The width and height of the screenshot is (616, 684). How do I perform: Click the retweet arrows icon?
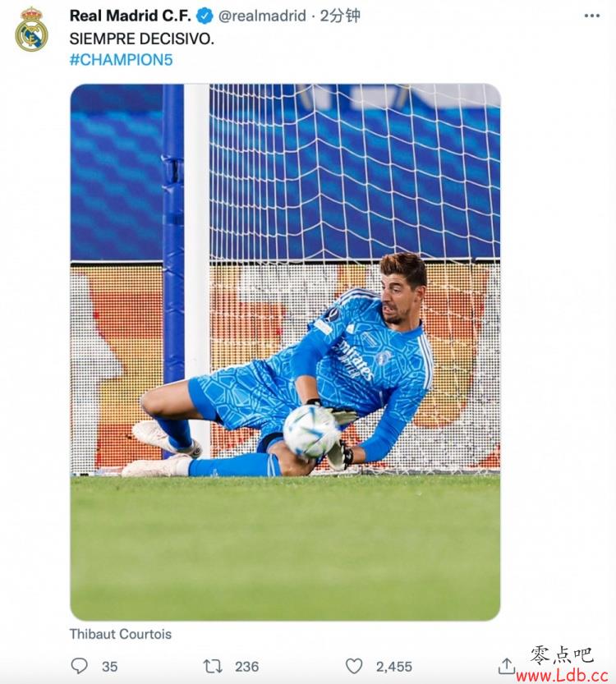(213, 666)
